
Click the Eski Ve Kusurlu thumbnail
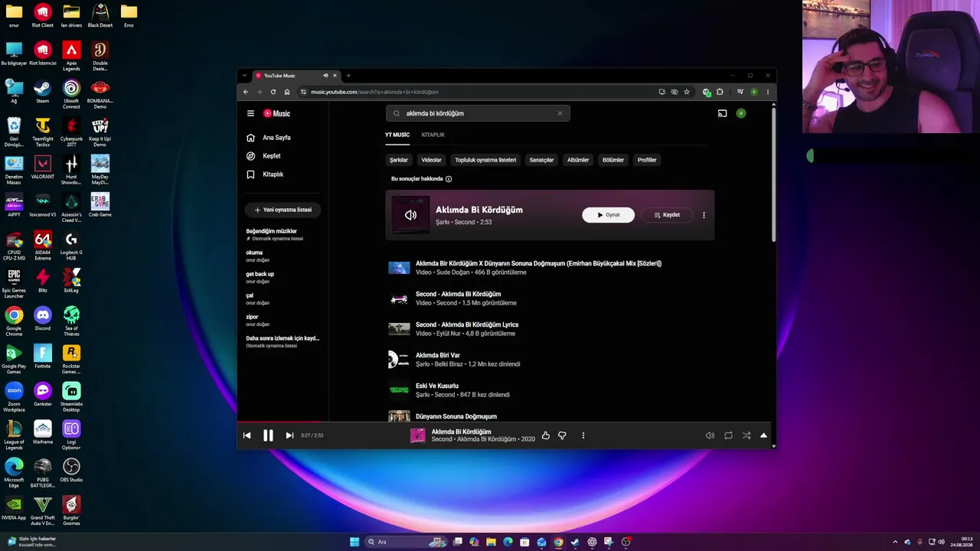(399, 390)
